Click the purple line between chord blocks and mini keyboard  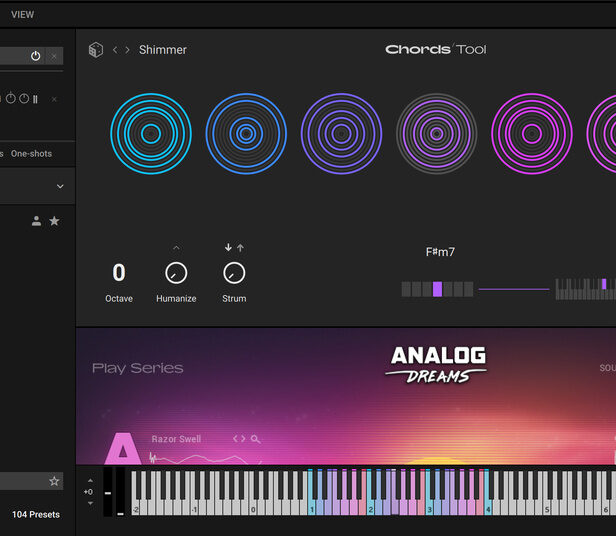coord(514,289)
